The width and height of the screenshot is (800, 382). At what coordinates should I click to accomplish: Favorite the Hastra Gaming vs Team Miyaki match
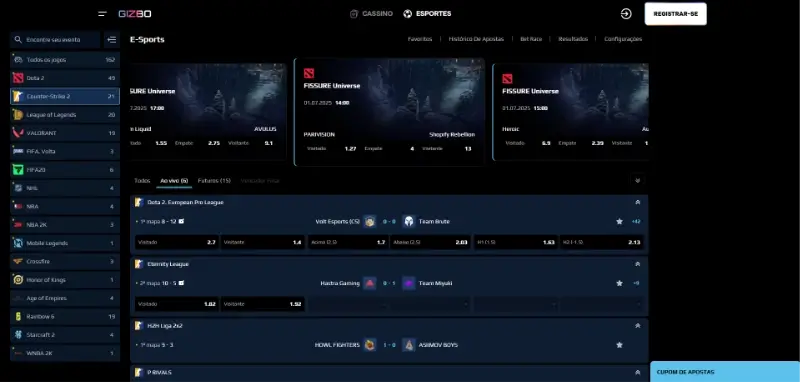coord(619,283)
